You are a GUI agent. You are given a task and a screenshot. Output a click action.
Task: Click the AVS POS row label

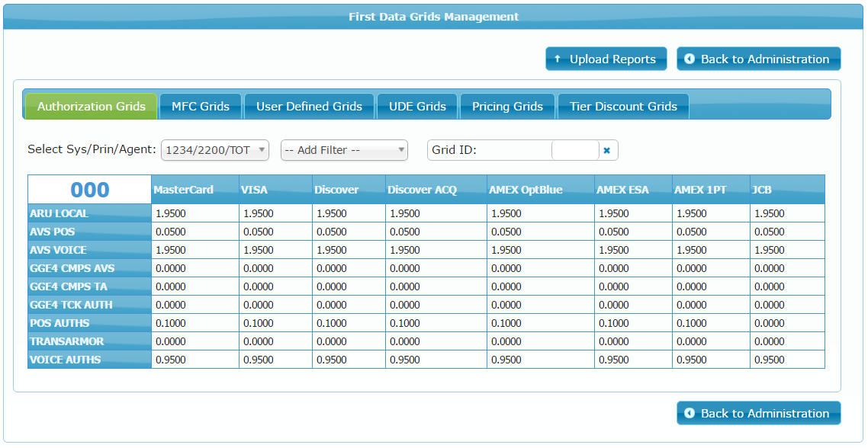click(90, 232)
